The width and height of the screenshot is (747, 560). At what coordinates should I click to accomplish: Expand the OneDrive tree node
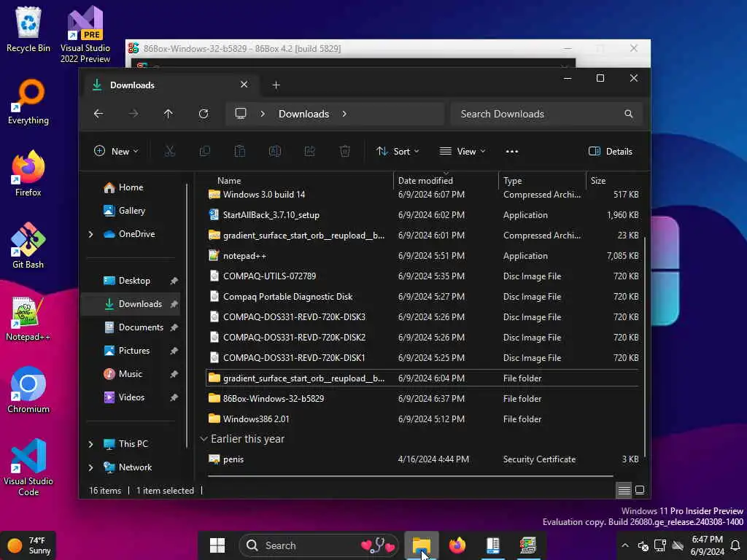(90, 234)
